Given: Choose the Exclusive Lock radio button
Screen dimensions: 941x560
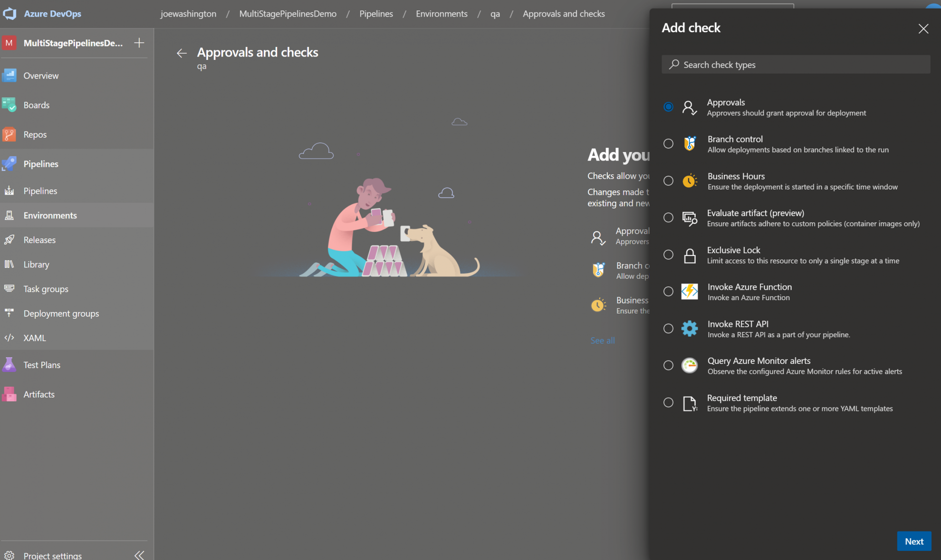Looking at the screenshot, I should coord(668,255).
